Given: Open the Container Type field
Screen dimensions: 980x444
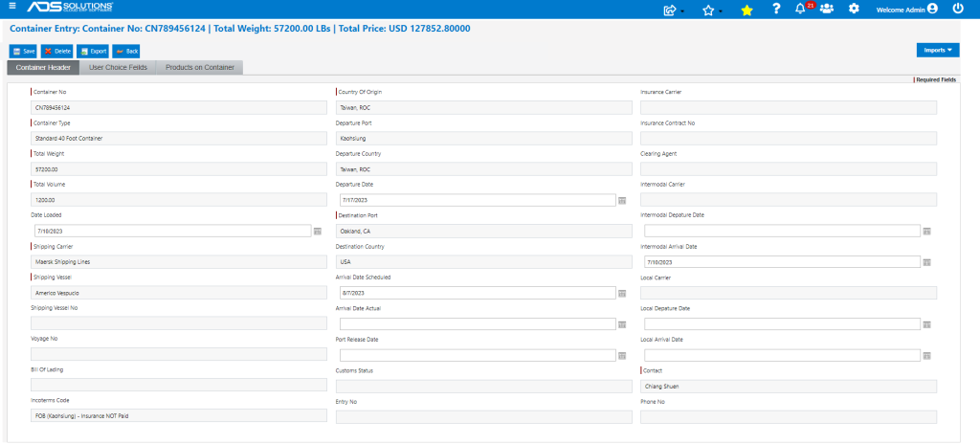Looking at the screenshot, I should click(x=179, y=138).
